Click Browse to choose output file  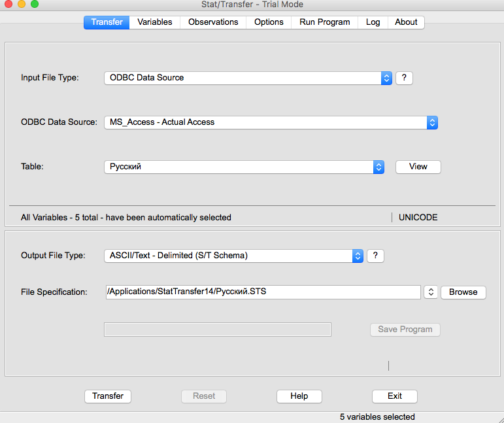click(x=463, y=292)
